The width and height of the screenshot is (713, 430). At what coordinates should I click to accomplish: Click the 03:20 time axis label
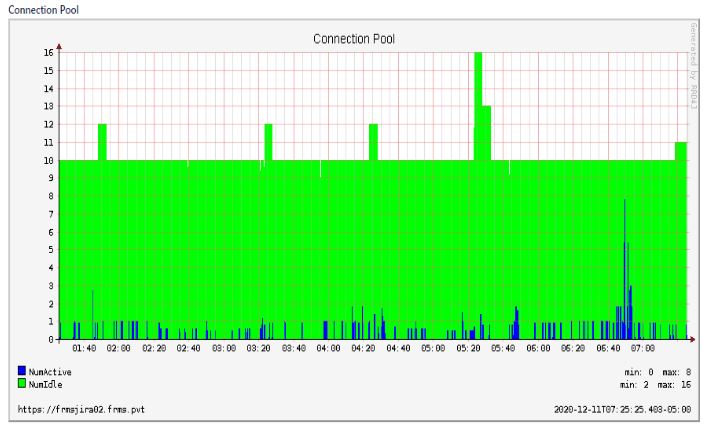coord(259,348)
